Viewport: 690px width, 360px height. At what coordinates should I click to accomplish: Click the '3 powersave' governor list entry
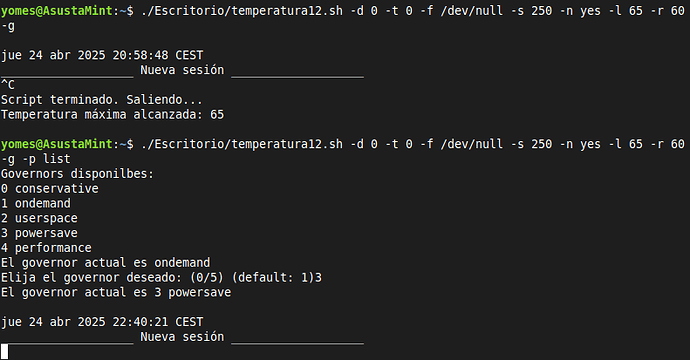39,233
